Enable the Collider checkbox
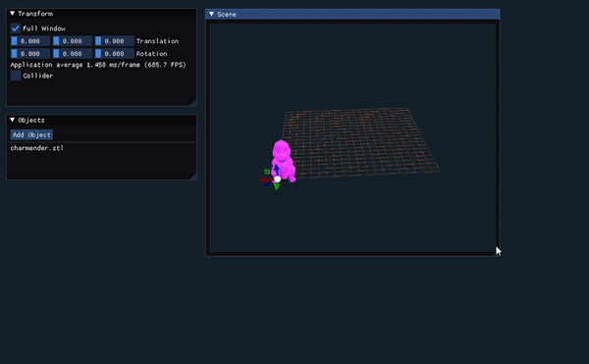The height and width of the screenshot is (364, 589). tap(16, 76)
